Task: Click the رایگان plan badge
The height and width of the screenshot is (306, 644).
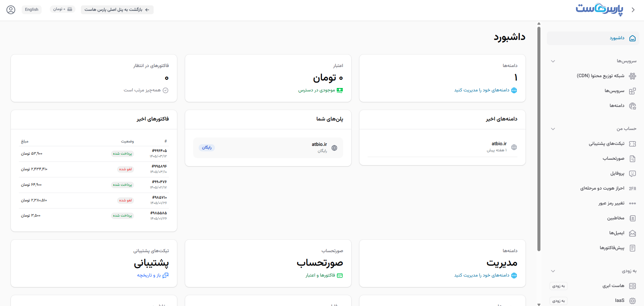Action: point(207,148)
